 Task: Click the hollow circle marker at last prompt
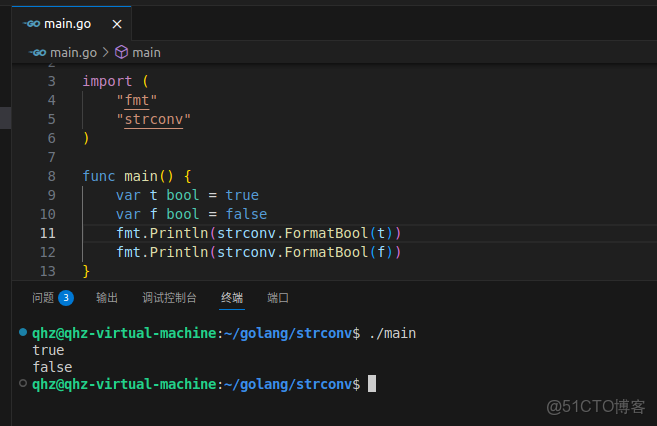point(23,383)
